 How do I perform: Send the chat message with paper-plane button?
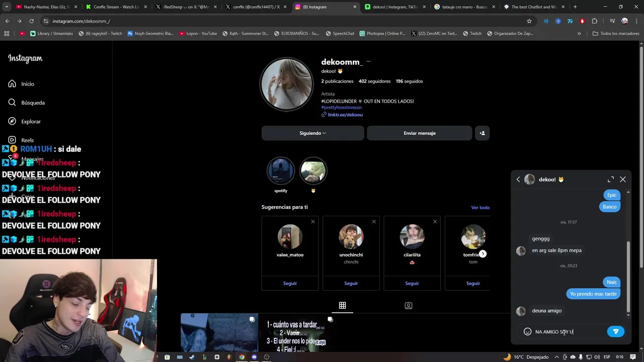(x=615, y=331)
